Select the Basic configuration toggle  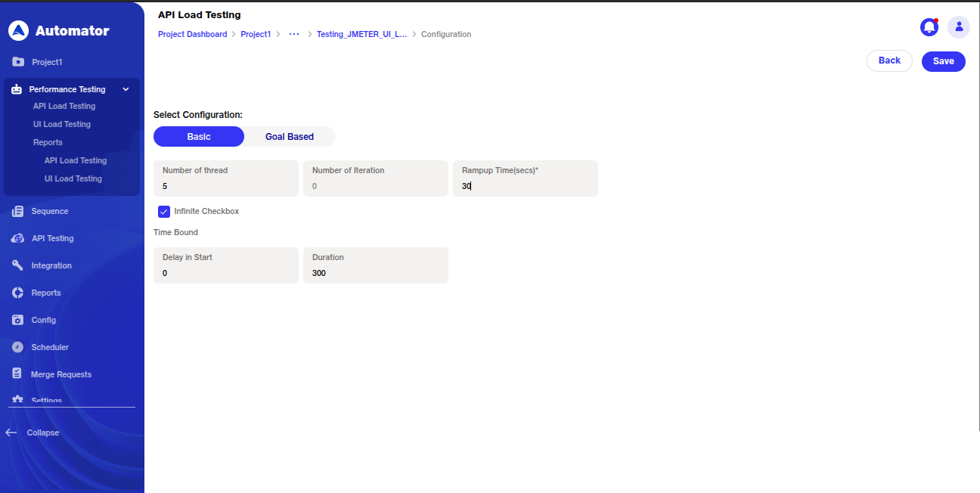coord(199,137)
